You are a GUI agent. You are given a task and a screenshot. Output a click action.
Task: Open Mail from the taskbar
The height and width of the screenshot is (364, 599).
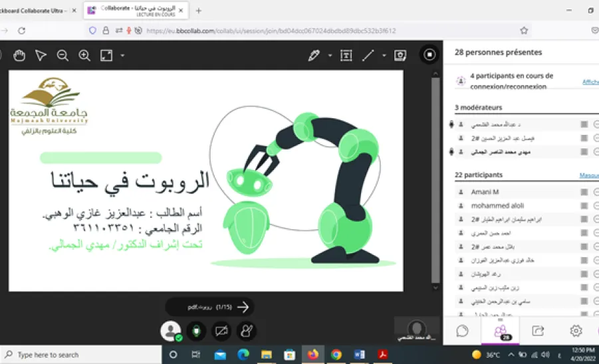click(x=220, y=355)
